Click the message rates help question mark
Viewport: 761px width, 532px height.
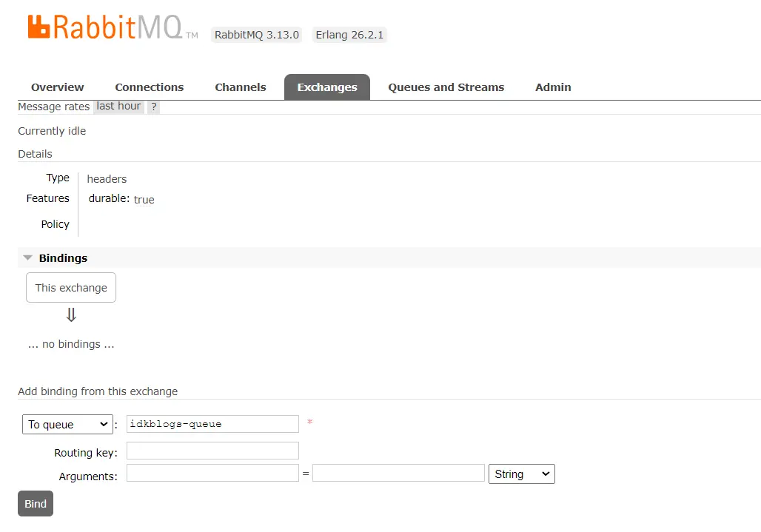click(154, 107)
